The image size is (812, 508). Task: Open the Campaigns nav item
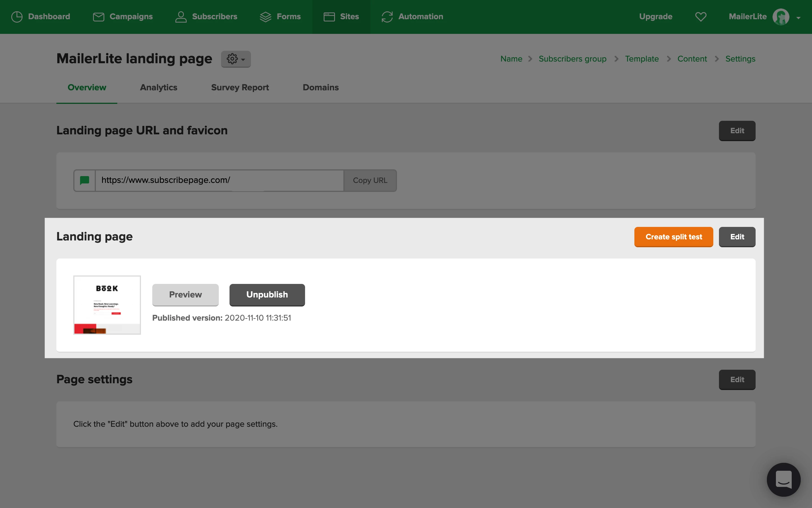(122, 16)
